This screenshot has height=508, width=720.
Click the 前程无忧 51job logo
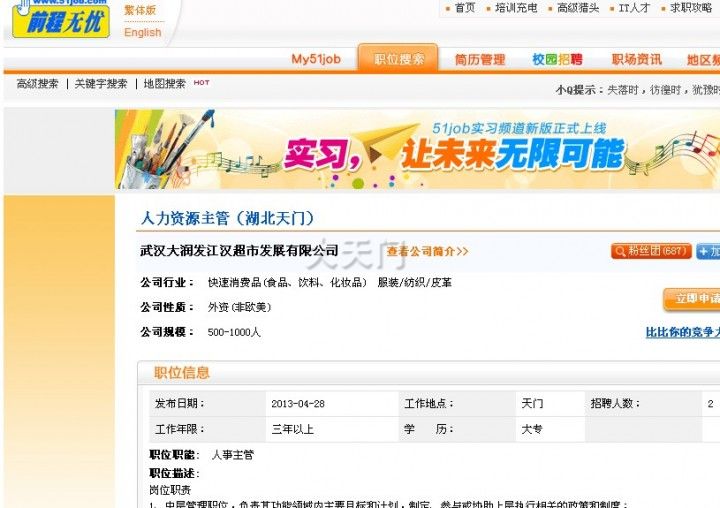[60, 19]
